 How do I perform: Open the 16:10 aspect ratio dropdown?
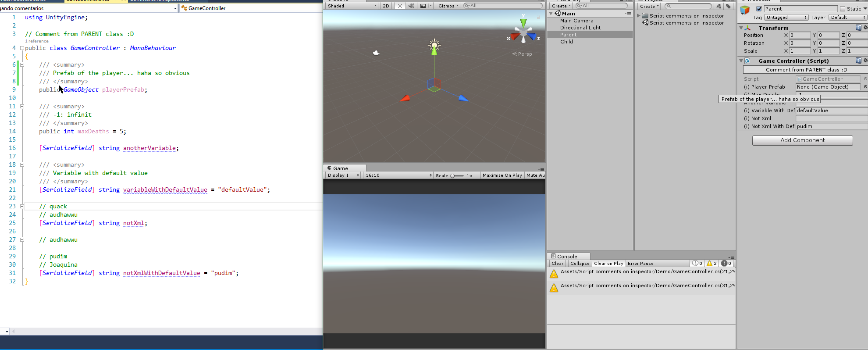(x=398, y=175)
